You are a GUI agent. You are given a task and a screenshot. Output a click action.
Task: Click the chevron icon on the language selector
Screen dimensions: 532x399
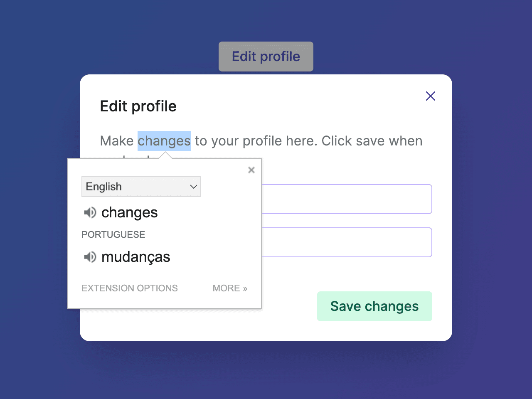click(x=193, y=187)
